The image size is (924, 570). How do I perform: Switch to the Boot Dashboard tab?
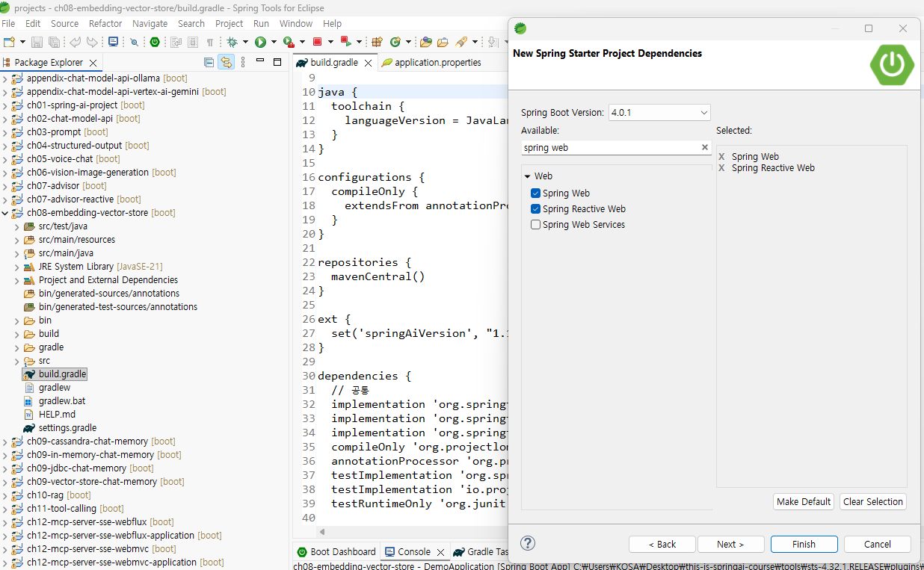(336, 552)
